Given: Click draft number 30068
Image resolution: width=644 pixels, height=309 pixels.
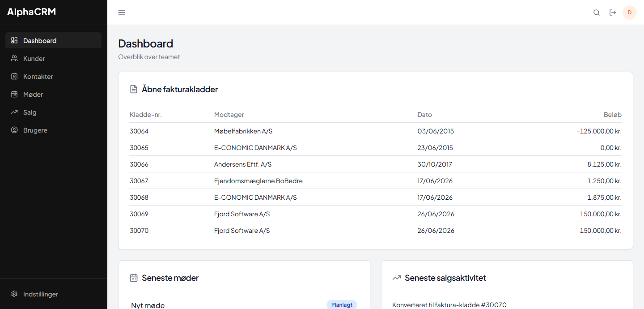Looking at the screenshot, I should coord(139,197).
